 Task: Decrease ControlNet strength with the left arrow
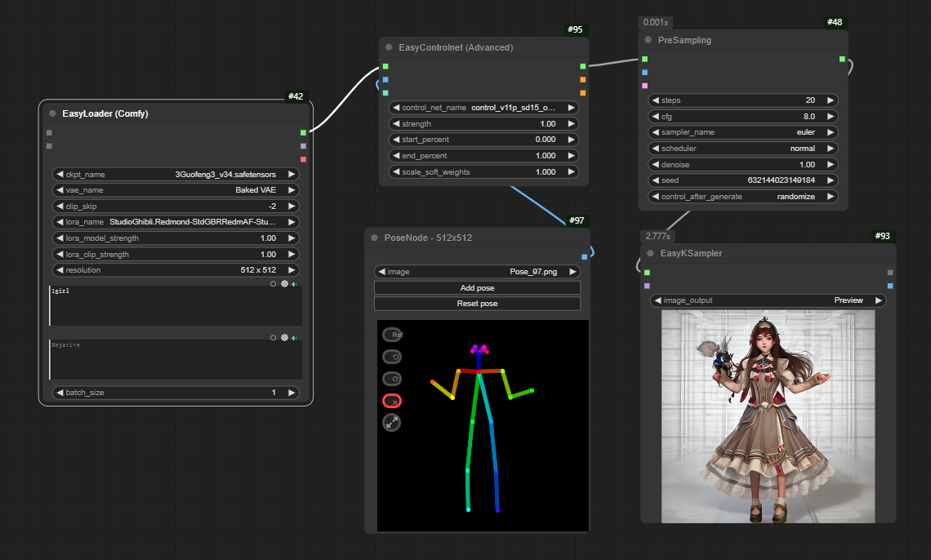coord(396,124)
